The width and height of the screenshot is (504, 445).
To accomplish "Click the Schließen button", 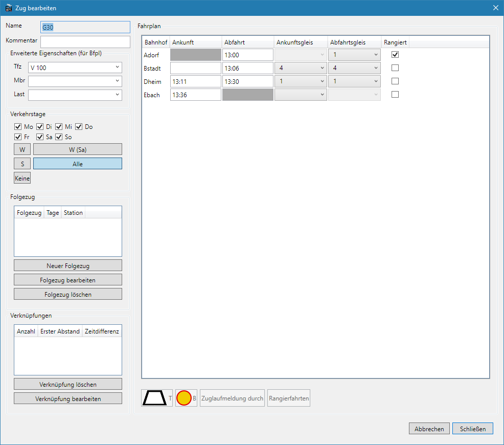I will pos(472,429).
